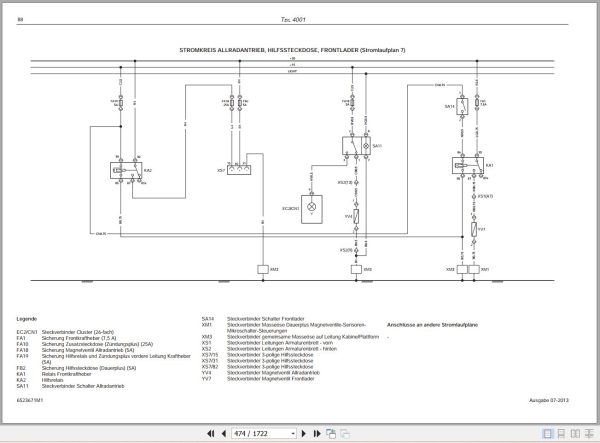Switch to continuous scrolling page view
600x443 pixels.
point(561,433)
